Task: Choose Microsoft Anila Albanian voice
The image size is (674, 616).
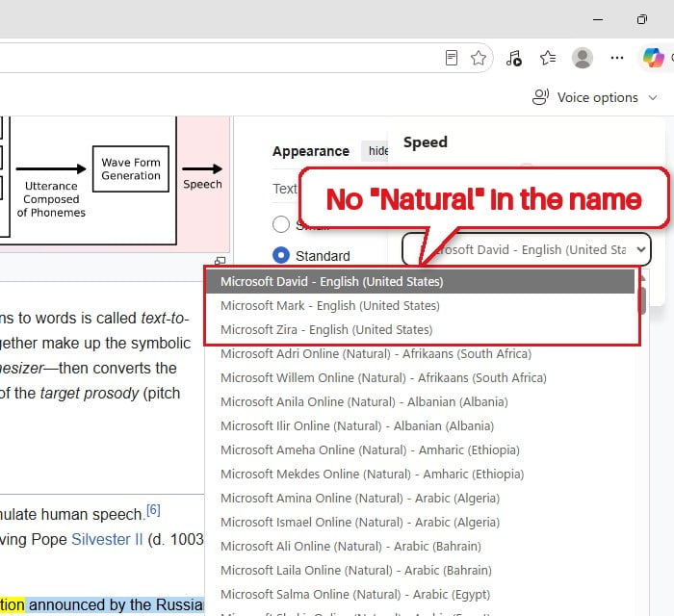Action: 420,402
